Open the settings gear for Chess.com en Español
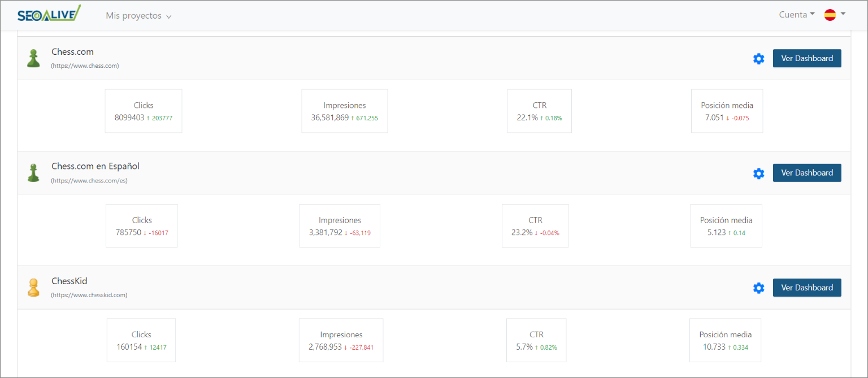 (x=758, y=173)
